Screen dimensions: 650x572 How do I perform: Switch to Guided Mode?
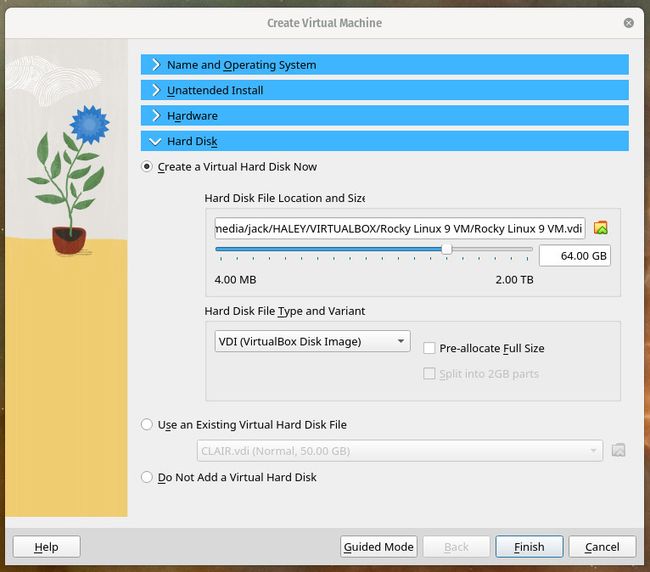pos(378,547)
